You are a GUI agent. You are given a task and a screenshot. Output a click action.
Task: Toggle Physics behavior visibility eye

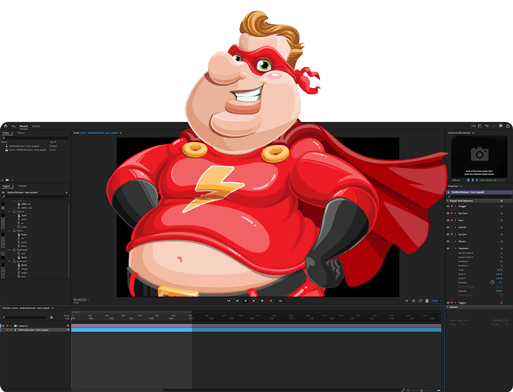[x=448, y=241]
